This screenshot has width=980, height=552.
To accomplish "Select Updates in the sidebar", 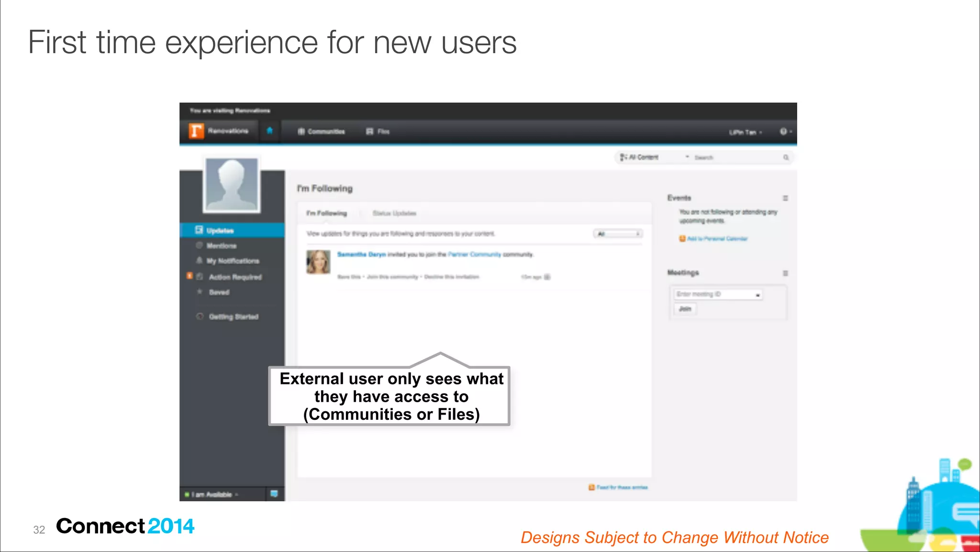I will point(232,230).
